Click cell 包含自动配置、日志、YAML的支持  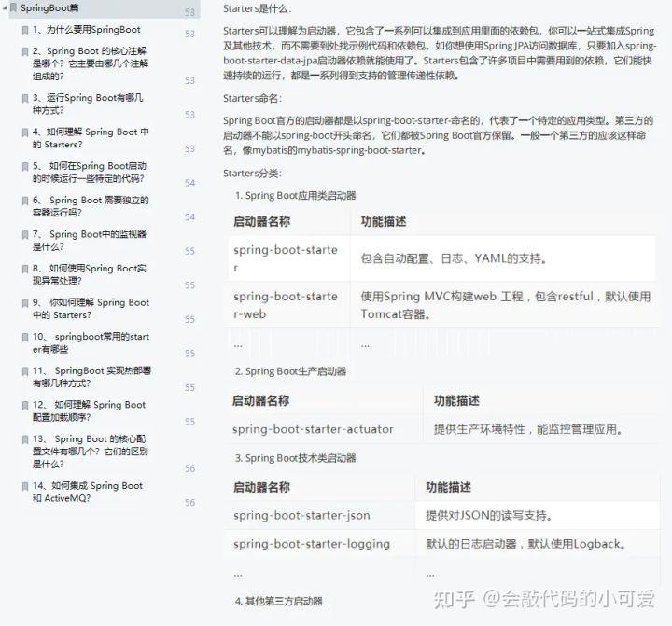454,258
